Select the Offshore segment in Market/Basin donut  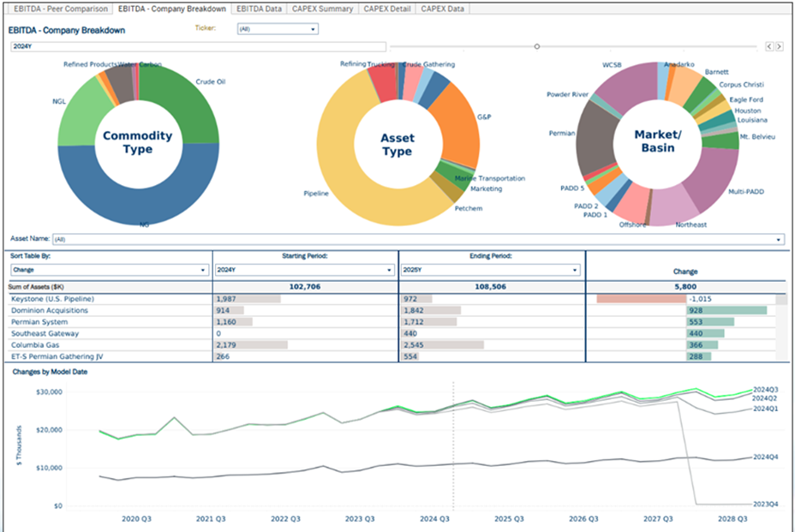(633, 203)
